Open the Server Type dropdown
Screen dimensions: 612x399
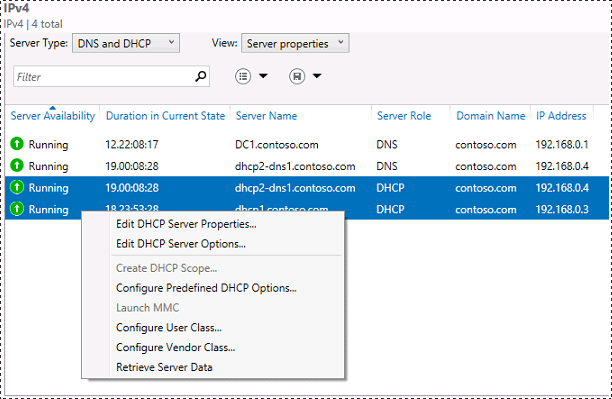[x=126, y=43]
